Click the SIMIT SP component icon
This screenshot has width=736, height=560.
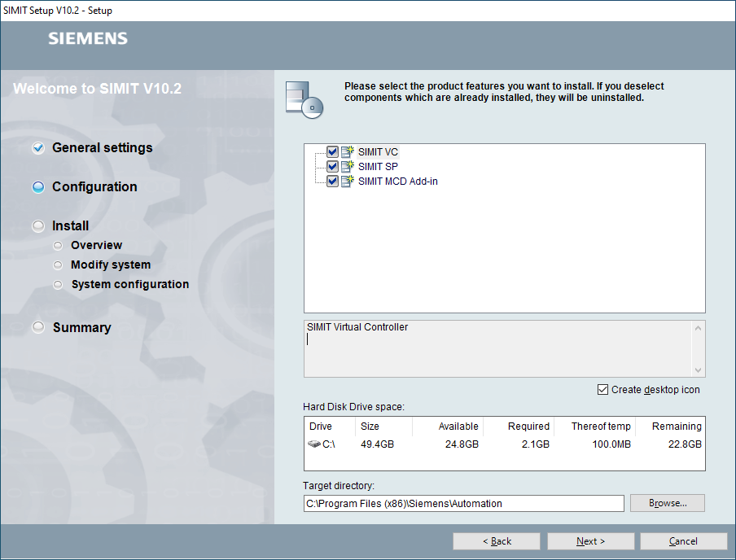tap(347, 166)
